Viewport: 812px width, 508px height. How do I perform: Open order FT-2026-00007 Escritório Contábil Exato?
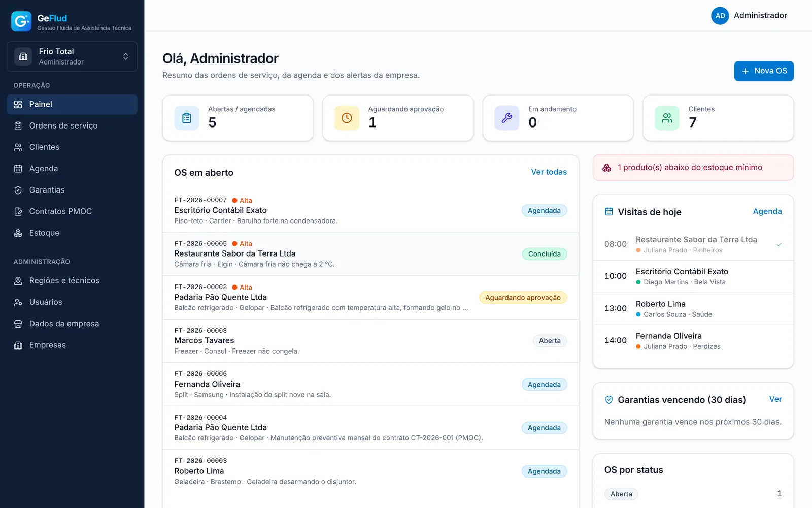[370, 211]
